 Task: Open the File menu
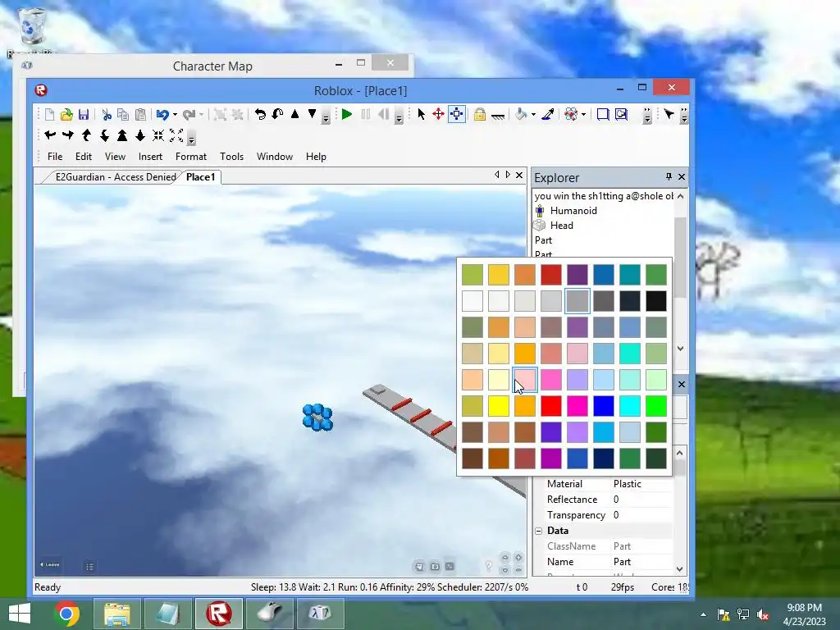(55, 157)
